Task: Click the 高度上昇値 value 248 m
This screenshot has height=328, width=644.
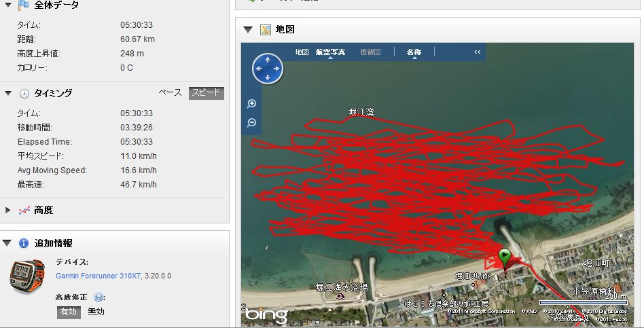Action: coord(132,54)
